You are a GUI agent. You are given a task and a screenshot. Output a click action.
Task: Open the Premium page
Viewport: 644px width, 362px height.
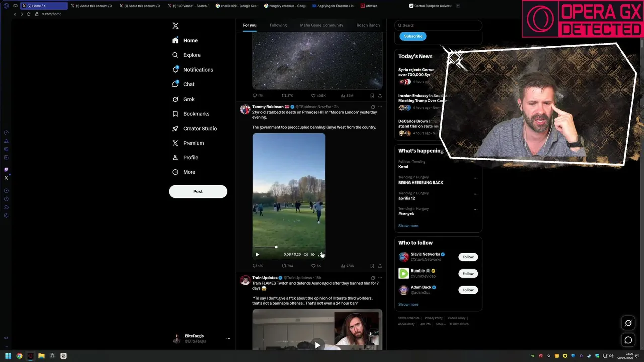coord(188,143)
